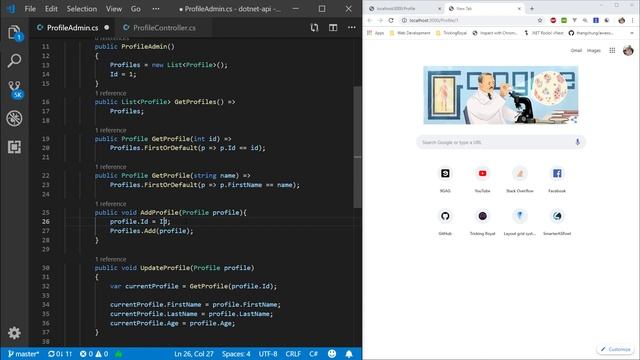Open notifications bell in the status bar
640x360 pixels.
click(x=349, y=354)
